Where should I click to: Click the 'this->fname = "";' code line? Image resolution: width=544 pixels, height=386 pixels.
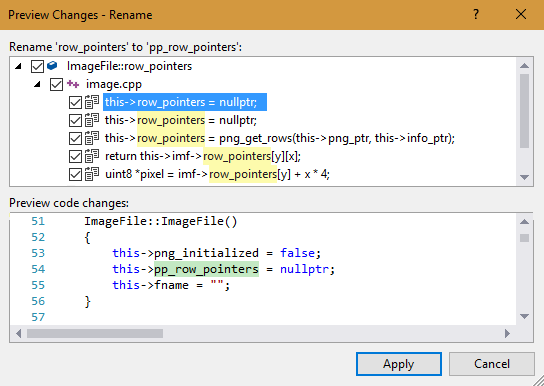171,285
